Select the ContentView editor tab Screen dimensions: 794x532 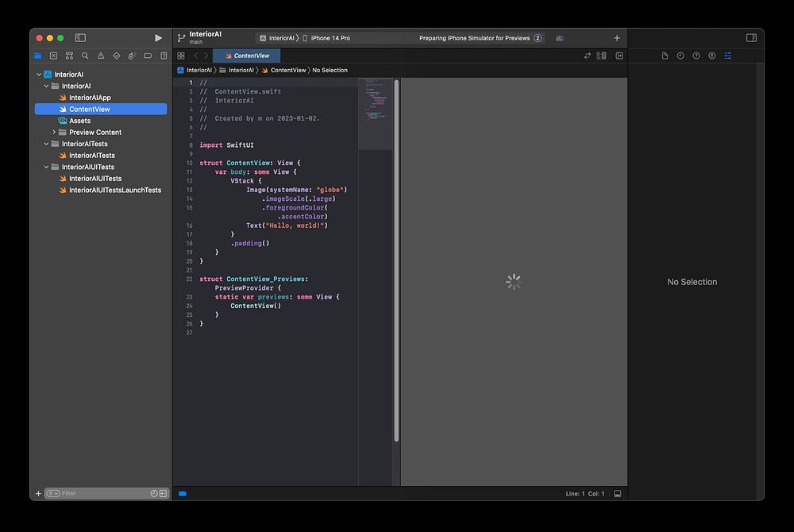coord(247,56)
